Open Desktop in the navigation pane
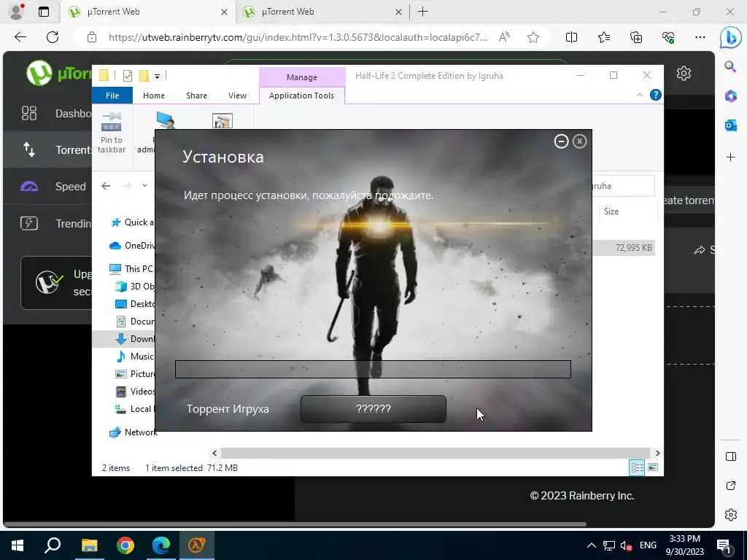Screen dimensions: 747x560 tap(135, 304)
